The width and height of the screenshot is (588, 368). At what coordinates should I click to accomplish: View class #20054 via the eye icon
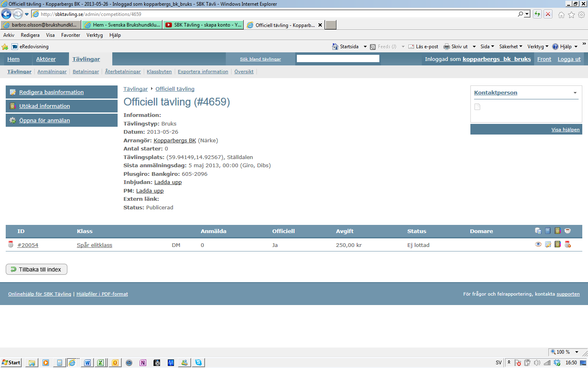tap(538, 245)
